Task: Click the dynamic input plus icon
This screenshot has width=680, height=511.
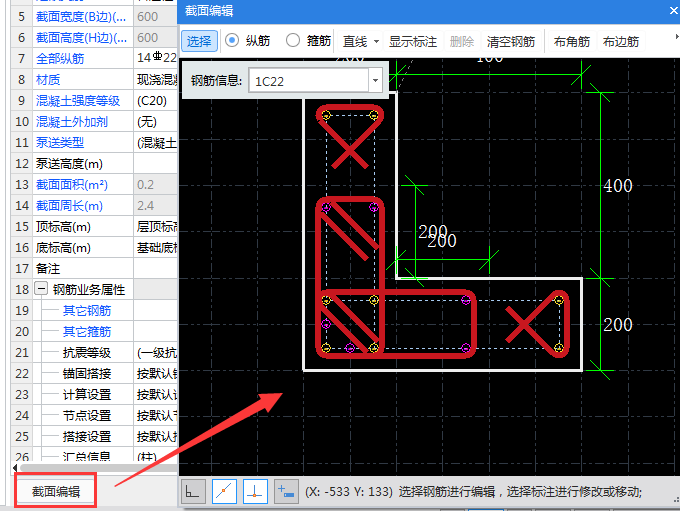Action: [286, 491]
